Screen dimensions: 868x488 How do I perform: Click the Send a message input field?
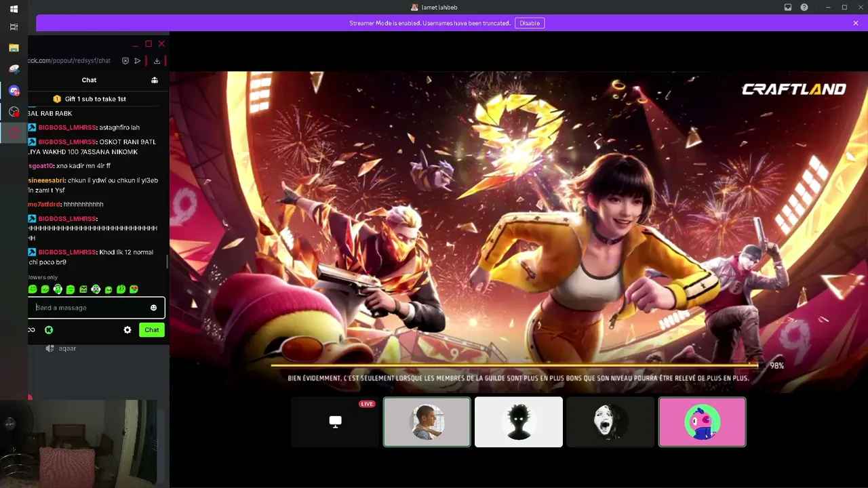[97, 308]
